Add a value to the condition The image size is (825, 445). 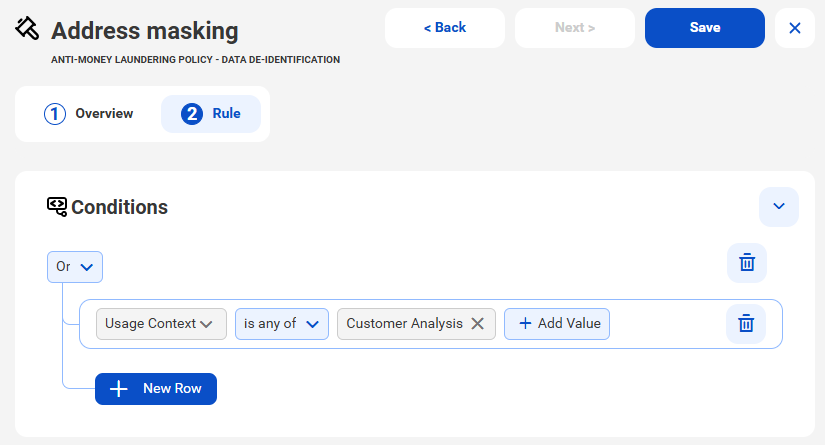(x=557, y=323)
